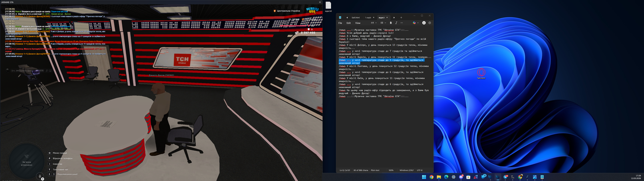Click the P key hint to open phone
Viewport: 644px width, 181px height.
pos(49,158)
